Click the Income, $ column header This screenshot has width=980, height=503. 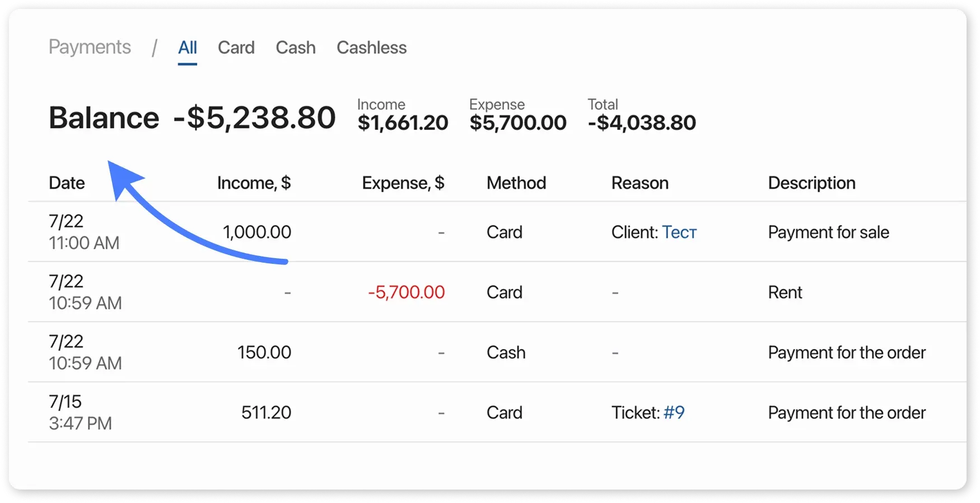pos(254,183)
